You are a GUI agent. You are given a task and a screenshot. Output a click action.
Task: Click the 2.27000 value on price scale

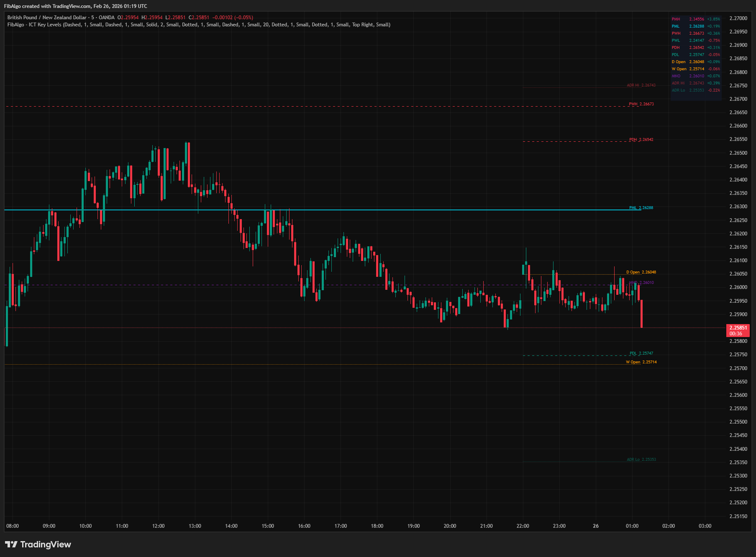click(x=738, y=18)
